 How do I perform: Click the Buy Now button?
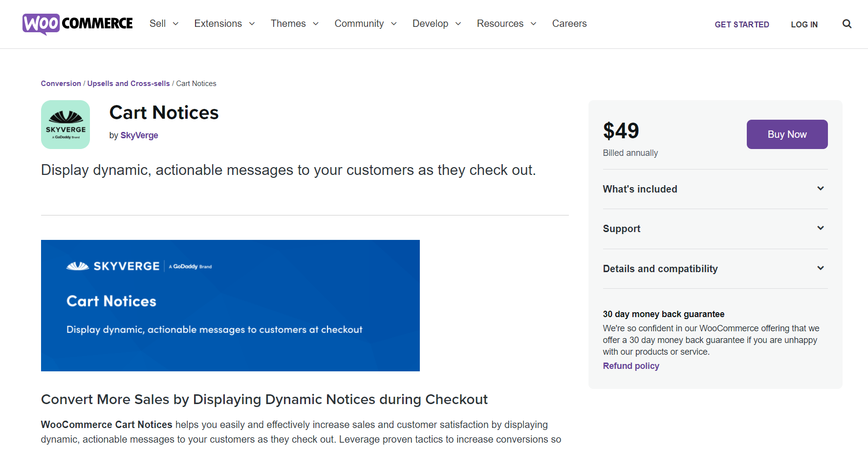787,134
